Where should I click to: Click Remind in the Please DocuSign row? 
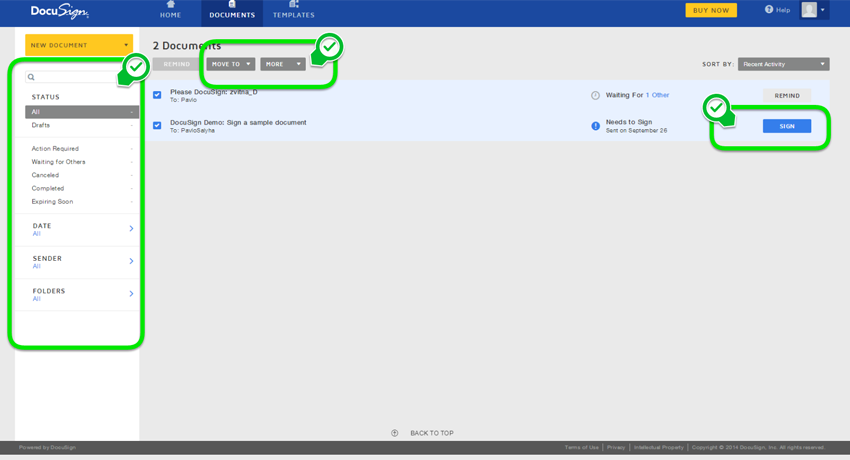click(x=787, y=95)
